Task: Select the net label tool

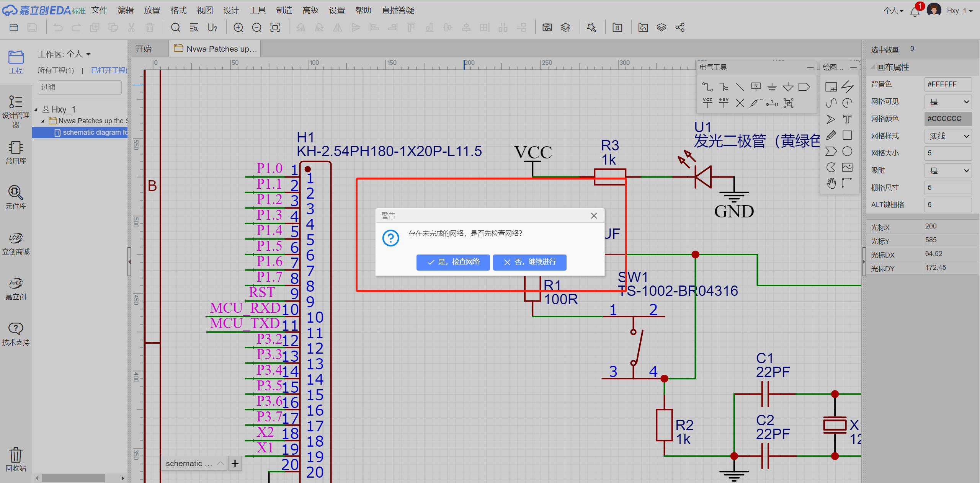Action: [756, 87]
